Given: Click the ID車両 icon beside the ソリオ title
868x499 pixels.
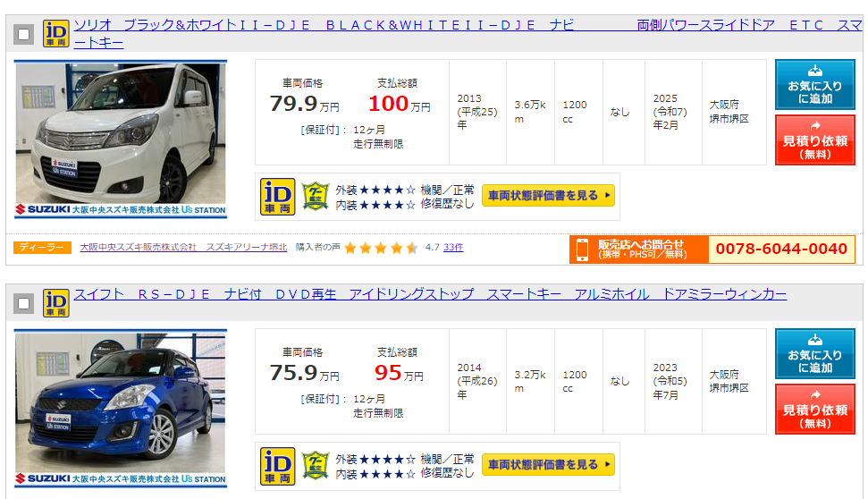Looking at the screenshot, I should [56, 33].
